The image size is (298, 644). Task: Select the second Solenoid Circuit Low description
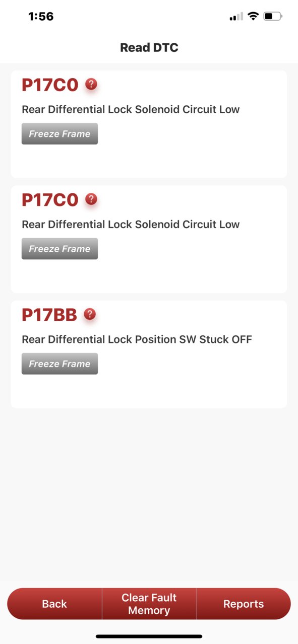point(131,224)
